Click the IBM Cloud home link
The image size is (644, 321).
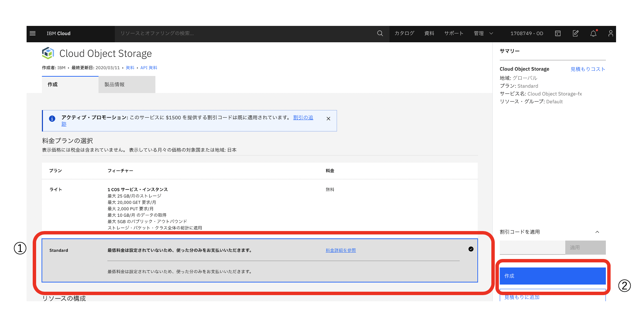(x=59, y=33)
